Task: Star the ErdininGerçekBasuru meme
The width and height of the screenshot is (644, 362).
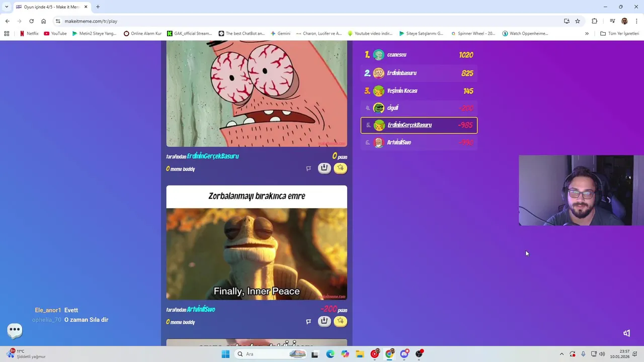Action: (341, 168)
